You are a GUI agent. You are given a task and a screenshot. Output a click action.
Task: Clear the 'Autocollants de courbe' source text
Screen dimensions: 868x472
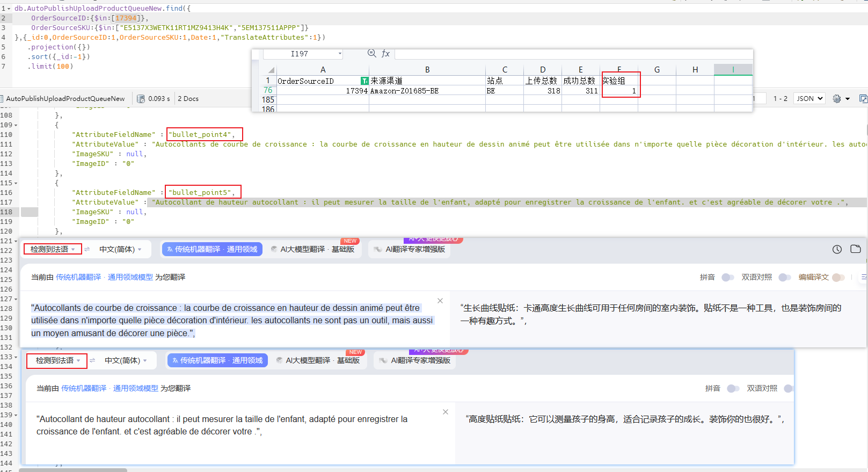(x=440, y=301)
